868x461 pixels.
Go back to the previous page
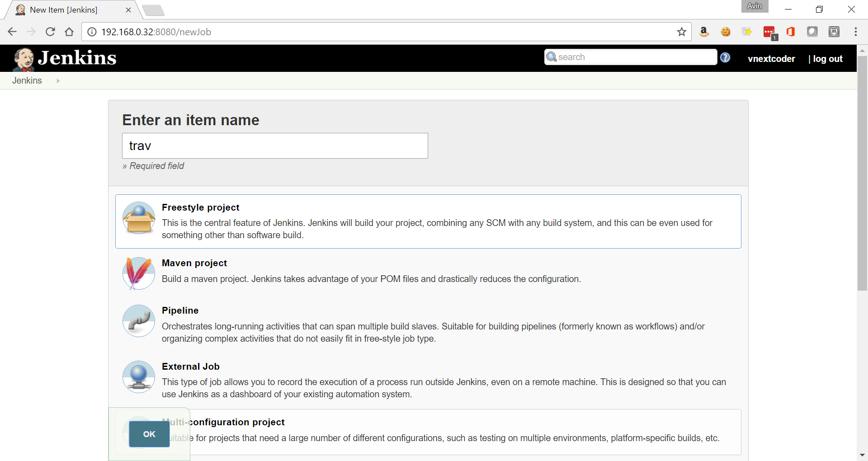(12, 32)
